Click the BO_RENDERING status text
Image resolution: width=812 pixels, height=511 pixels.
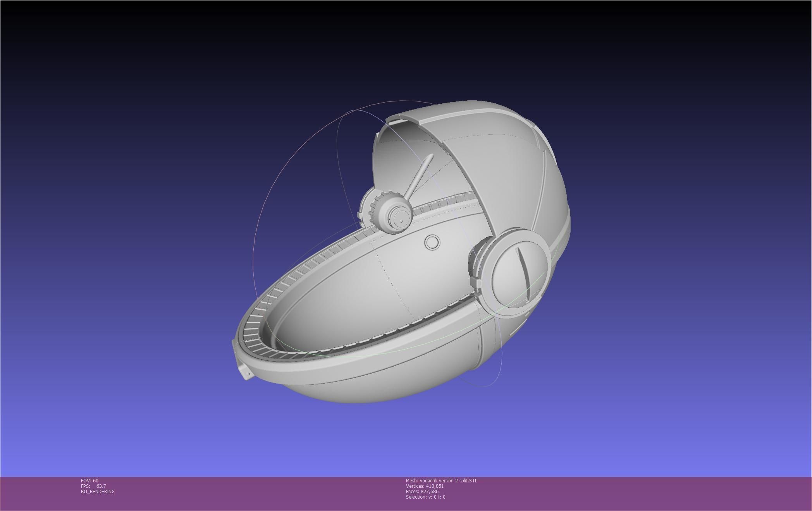point(98,492)
